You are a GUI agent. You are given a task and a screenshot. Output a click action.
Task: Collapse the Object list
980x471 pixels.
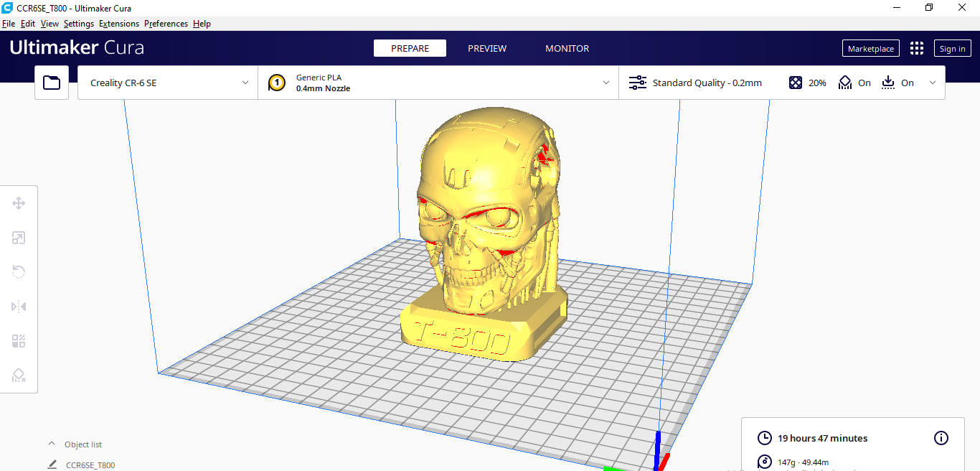pyautogui.click(x=52, y=444)
